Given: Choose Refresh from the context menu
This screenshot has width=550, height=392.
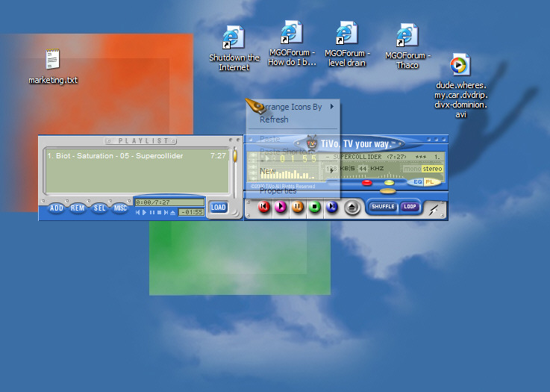Looking at the screenshot, I should pyautogui.click(x=293, y=119).
